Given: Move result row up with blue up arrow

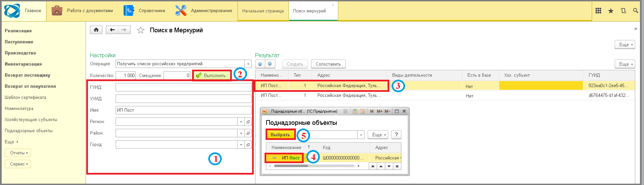Looking at the screenshot, I should pos(260,64).
